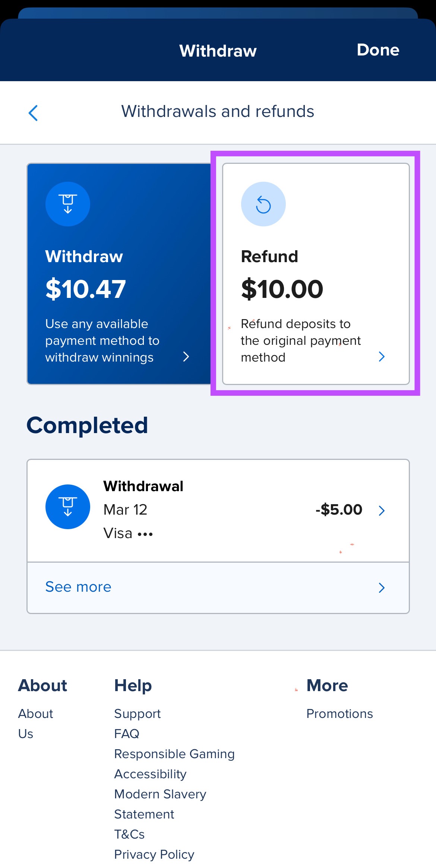Open the Privacy Policy link
Image resolution: width=436 pixels, height=868 pixels.
154,855
